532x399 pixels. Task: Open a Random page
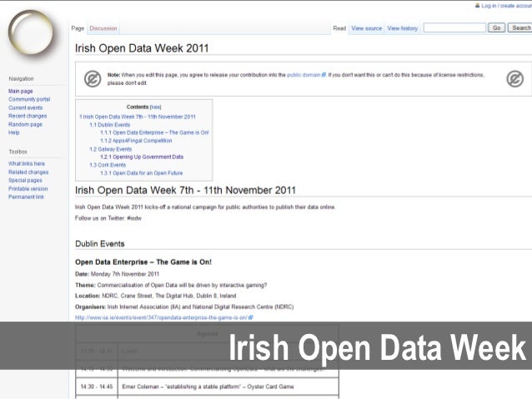tap(25, 124)
